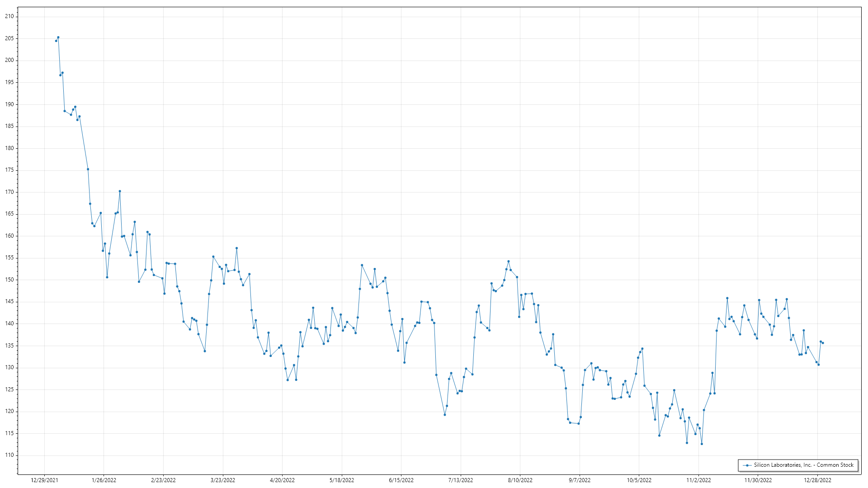Click the first data point of the series
This screenshot has width=868, height=488.
pyautogui.click(x=56, y=41)
